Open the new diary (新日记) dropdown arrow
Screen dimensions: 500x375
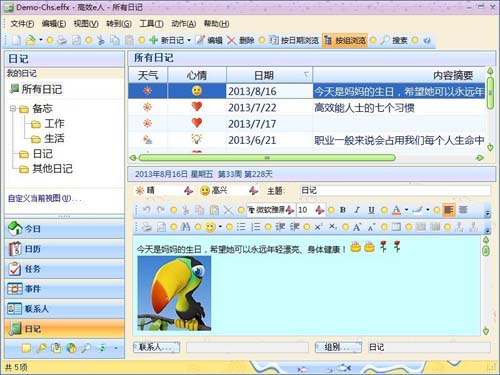189,40
